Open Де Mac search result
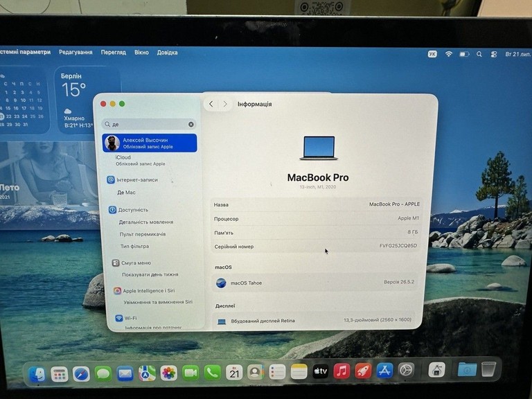 pyautogui.click(x=126, y=193)
